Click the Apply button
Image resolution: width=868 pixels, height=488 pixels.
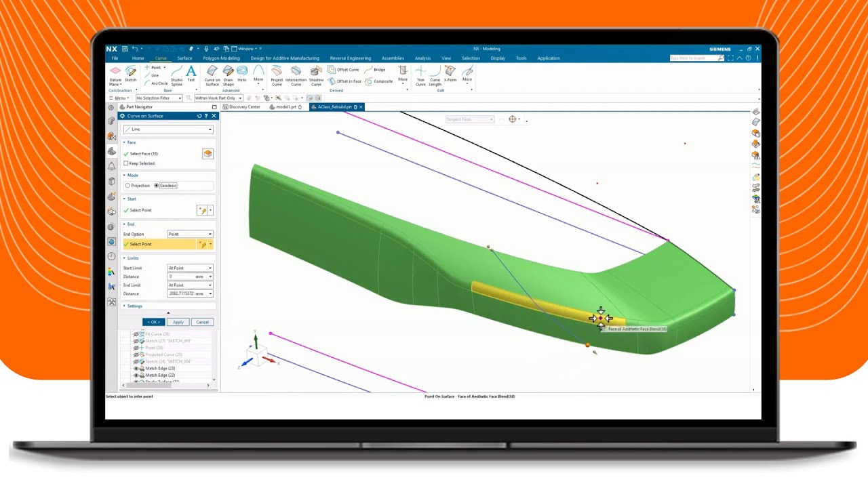point(178,322)
